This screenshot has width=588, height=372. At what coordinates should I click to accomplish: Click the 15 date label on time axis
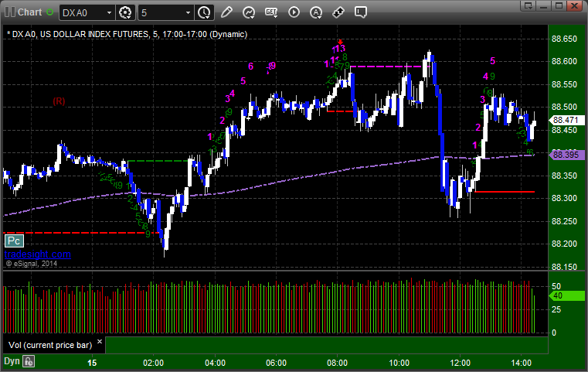click(92, 363)
